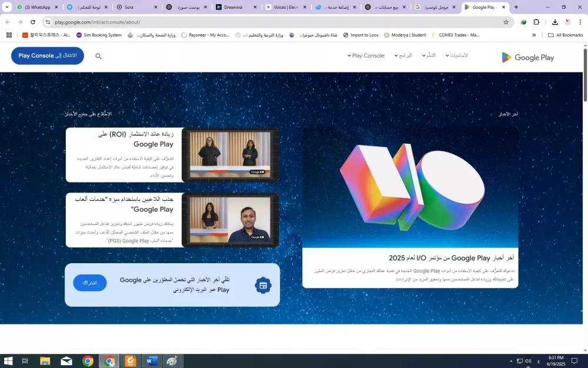
Task: Click the الانتقال إلى Play Console button
Action: [47, 55]
